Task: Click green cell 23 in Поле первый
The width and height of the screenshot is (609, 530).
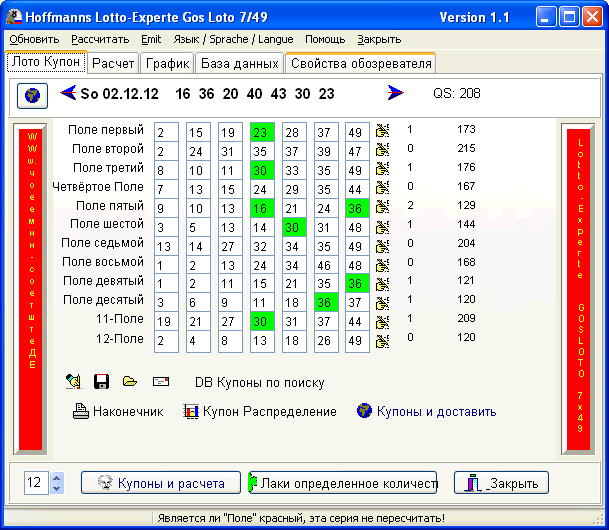Action: click(x=262, y=132)
